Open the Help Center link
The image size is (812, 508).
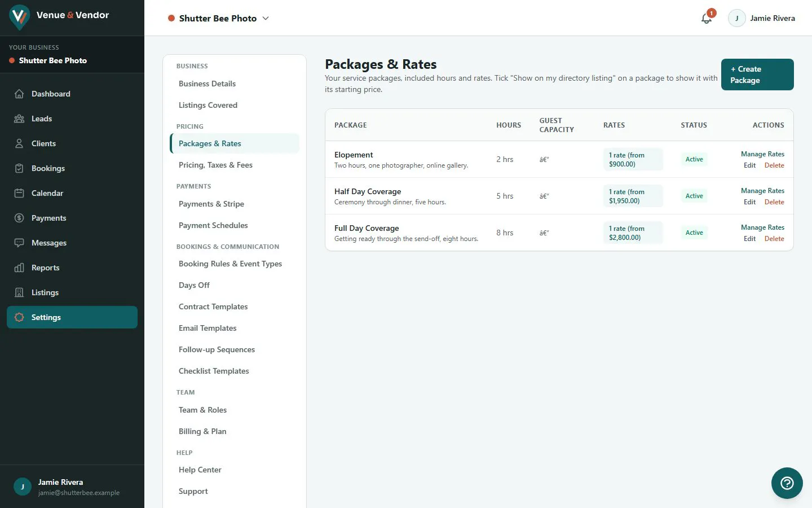pyautogui.click(x=235, y=470)
